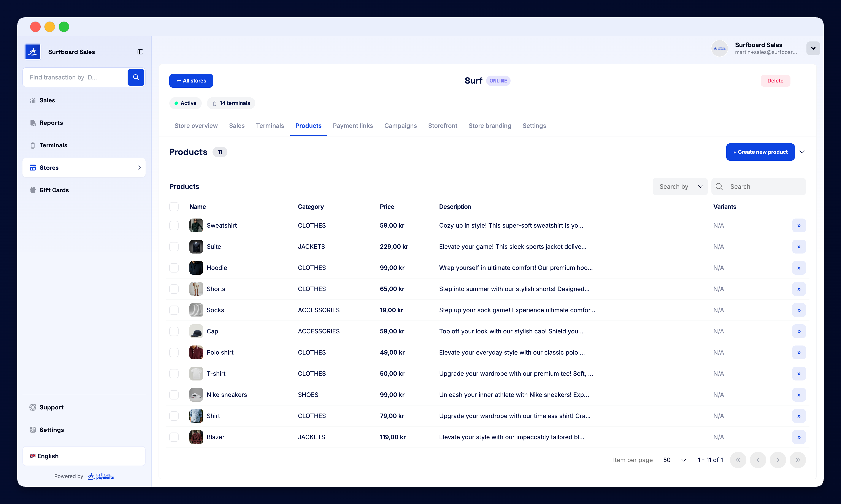Run the transaction ID search with magnifier button

pos(136,77)
